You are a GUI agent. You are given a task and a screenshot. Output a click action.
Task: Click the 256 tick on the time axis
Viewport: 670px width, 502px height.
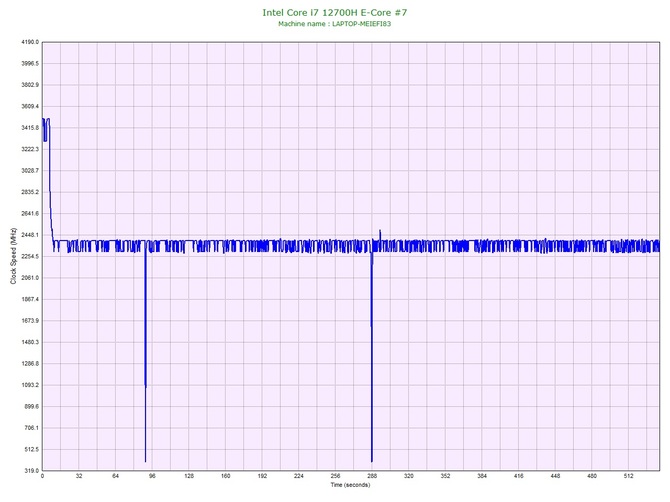(x=335, y=477)
